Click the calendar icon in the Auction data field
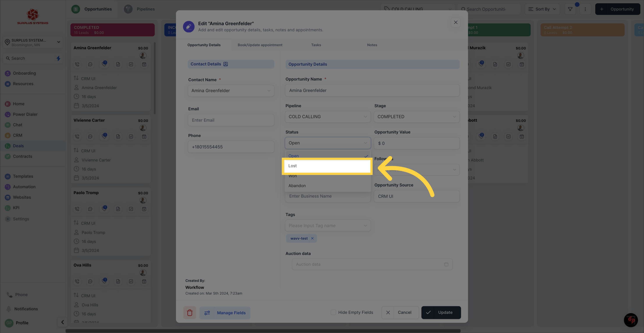Image resolution: width=644 pixels, height=333 pixels. (x=446, y=264)
